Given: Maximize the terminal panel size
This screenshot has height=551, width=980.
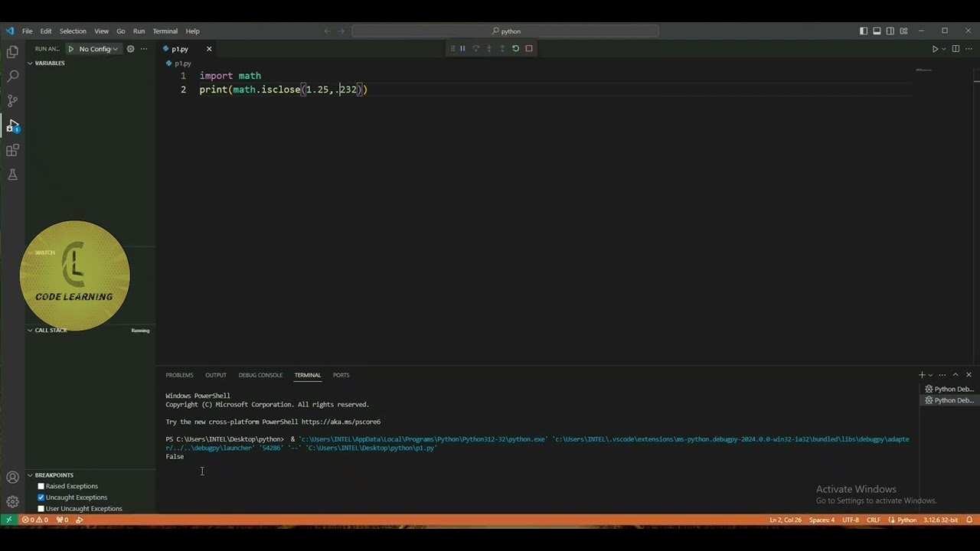Looking at the screenshot, I should pos(955,375).
